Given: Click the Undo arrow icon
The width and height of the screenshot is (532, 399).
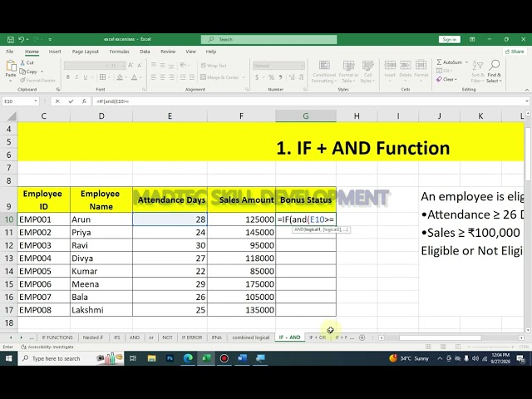Looking at the screenshot, I should point(21,39).
